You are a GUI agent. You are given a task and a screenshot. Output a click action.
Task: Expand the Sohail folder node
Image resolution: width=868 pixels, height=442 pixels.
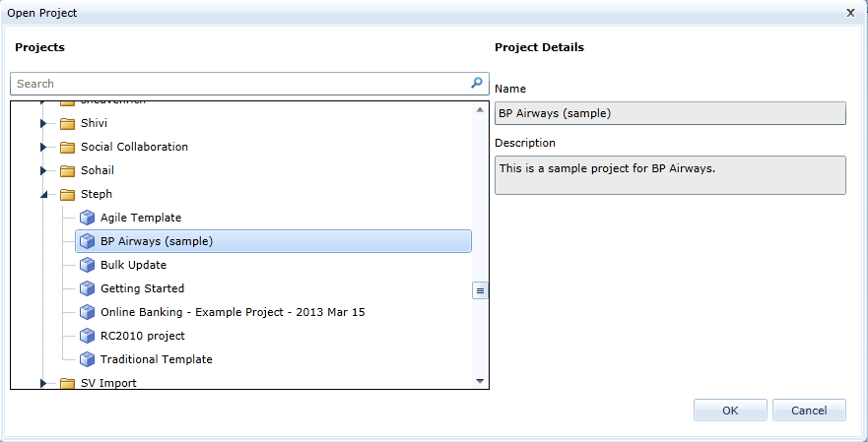pos(43,170)
